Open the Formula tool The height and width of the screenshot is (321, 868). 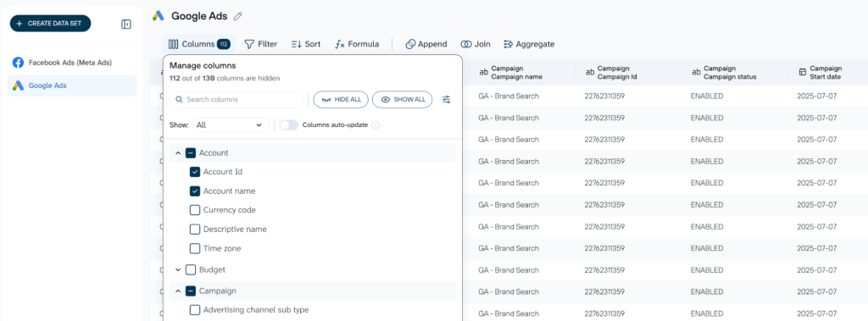coord(357,44)
